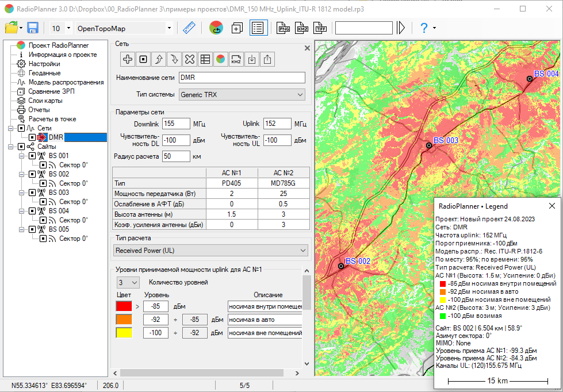Export the map as KMZ from the main toolbar
The width and height of the screenshot is (563, 392).
[x=301, y=28]
